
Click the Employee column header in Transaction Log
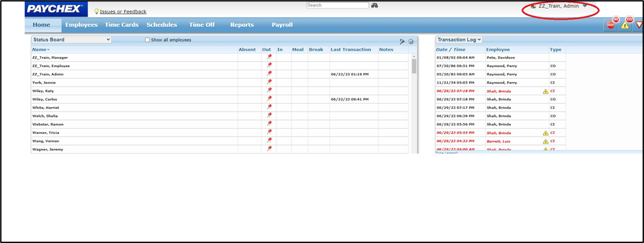click(x=498, y=49)
